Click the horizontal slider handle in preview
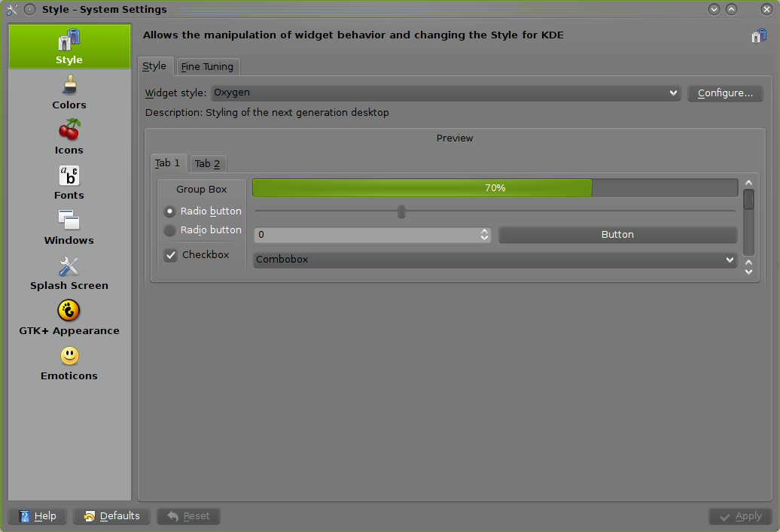 click(x=401, y=211)
